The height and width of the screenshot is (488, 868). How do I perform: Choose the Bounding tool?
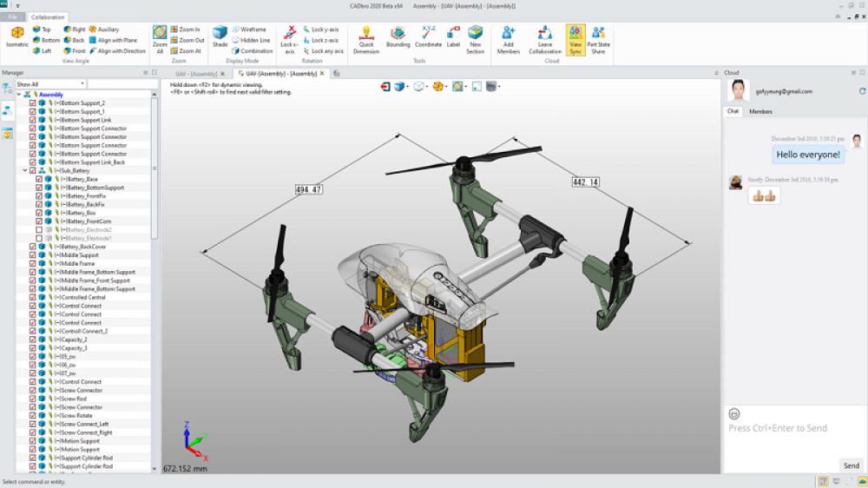pos(398,39)
